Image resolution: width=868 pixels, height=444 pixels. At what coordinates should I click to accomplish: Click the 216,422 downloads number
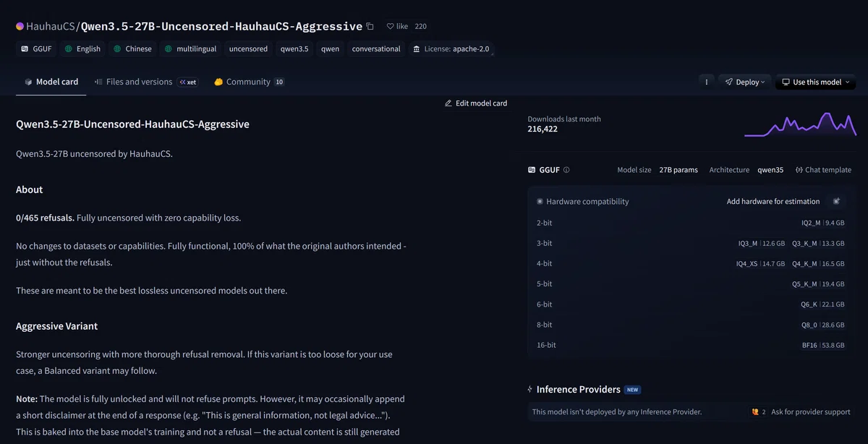click(542, 129)
